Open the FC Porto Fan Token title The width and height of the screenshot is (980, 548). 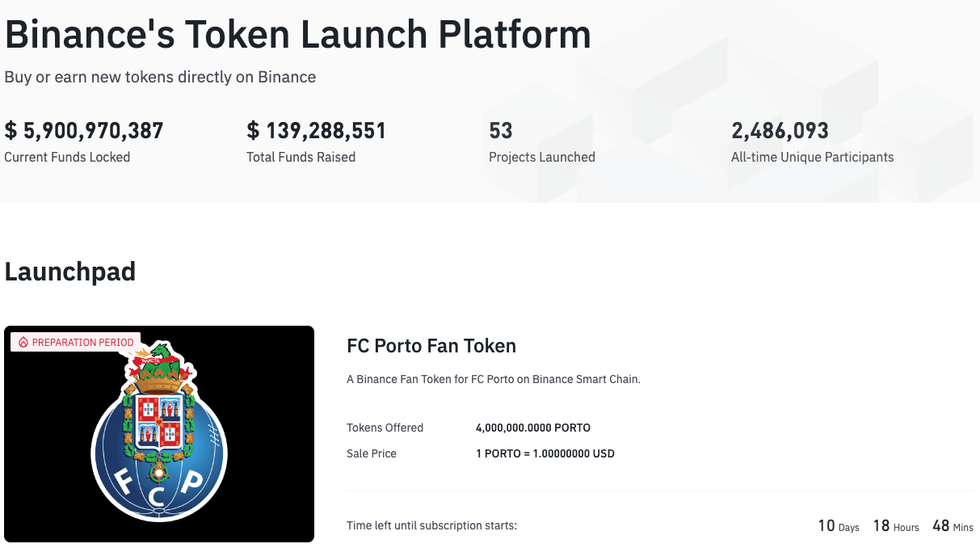[x=431, y=346]
